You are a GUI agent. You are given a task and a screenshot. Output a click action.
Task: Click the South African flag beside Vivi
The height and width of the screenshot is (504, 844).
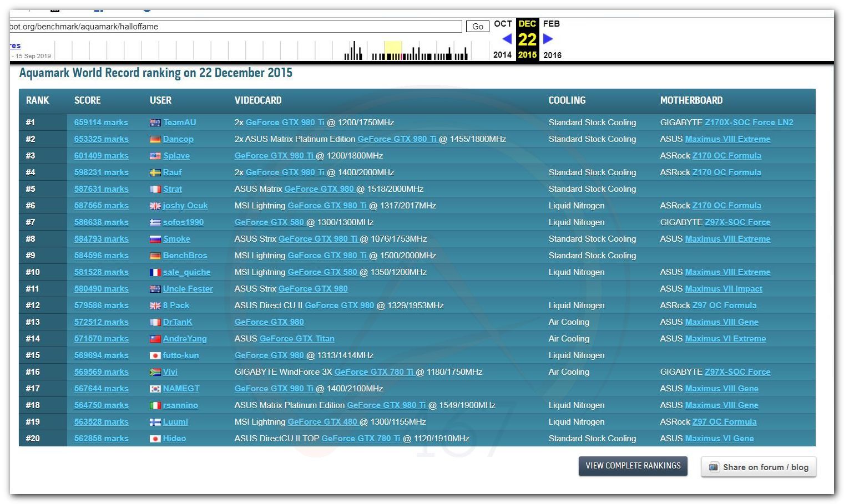click(x=155, y=372)
